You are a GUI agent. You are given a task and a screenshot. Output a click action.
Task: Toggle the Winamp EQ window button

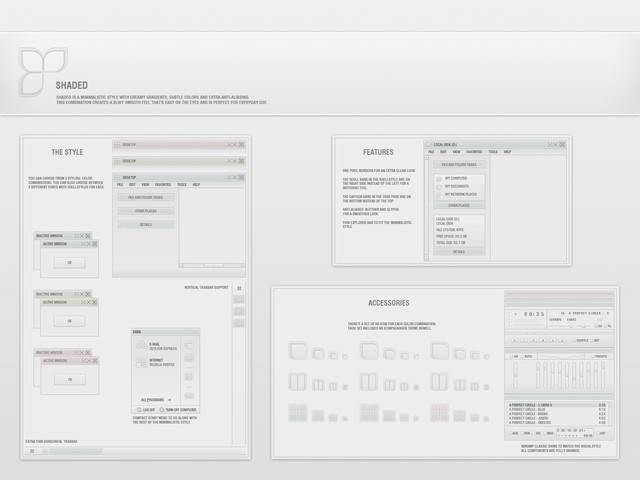(x=598, y=326)
